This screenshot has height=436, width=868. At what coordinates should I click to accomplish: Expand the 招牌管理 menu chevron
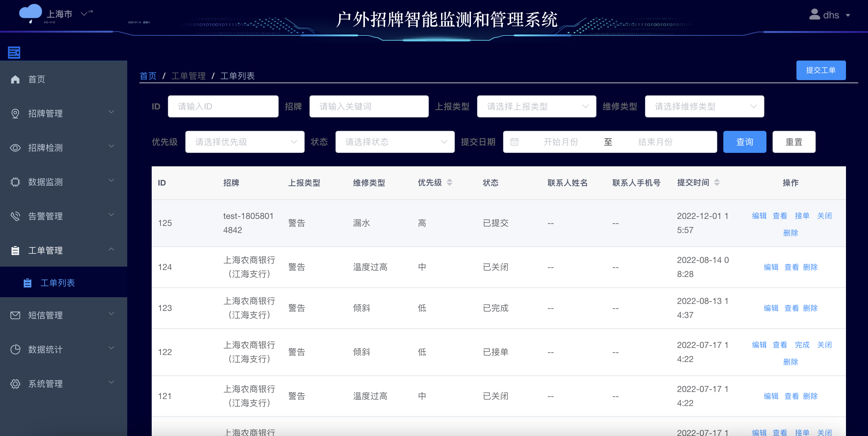pyautogui.click(x=112, y=112)
